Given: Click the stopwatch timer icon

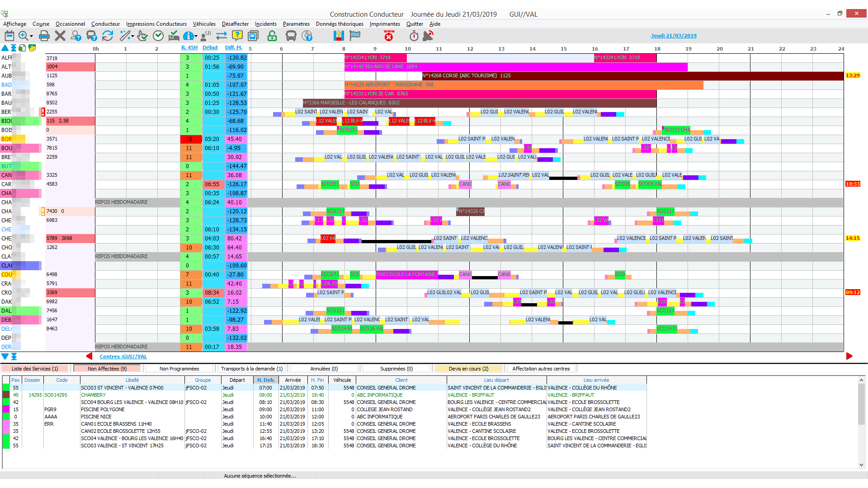Looking at the screenshot, I should 414,36.
